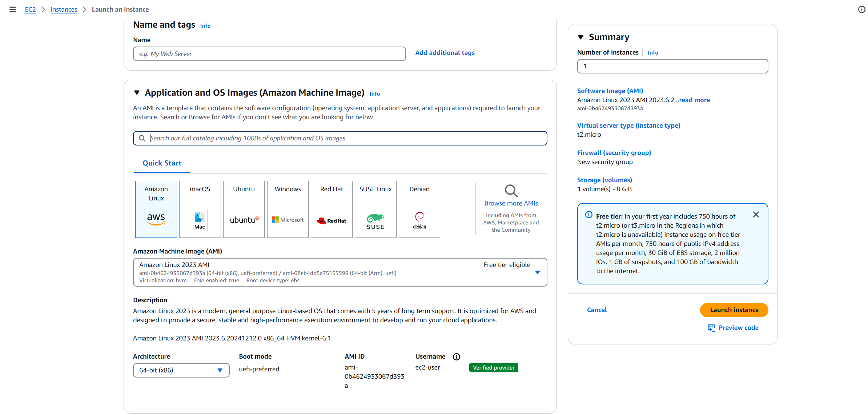Open the Amazon Linux 2023 AMI dropdown

[x=340, y=272]
